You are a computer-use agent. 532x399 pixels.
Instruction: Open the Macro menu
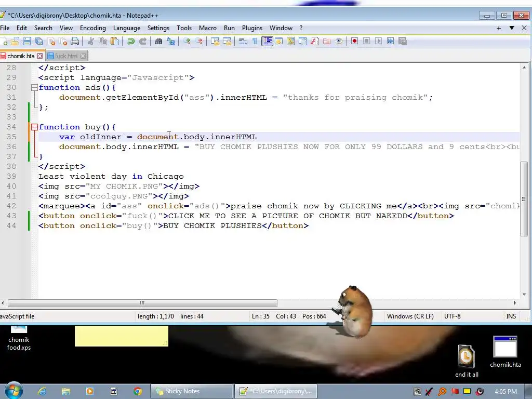[208, 28]
